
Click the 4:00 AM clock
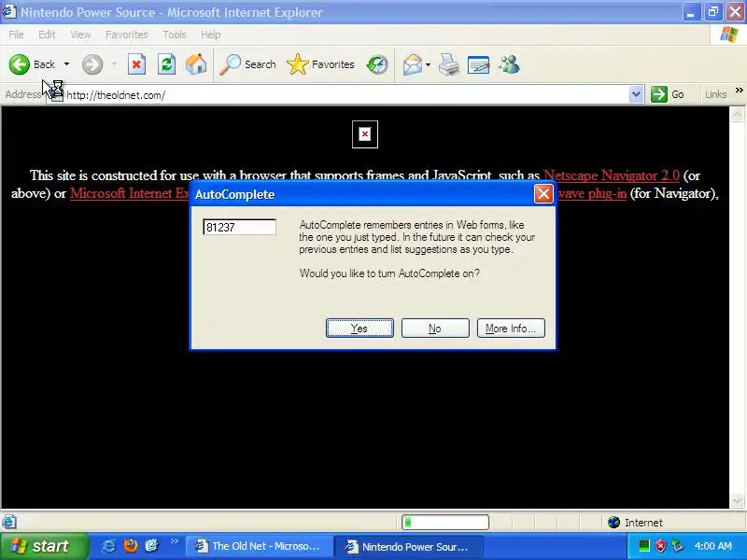712,546
